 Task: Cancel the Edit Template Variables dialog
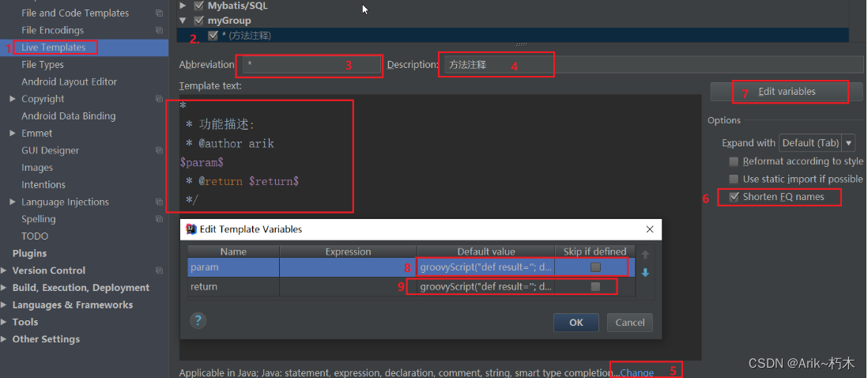pyautogui.click(x=630, y=322)
